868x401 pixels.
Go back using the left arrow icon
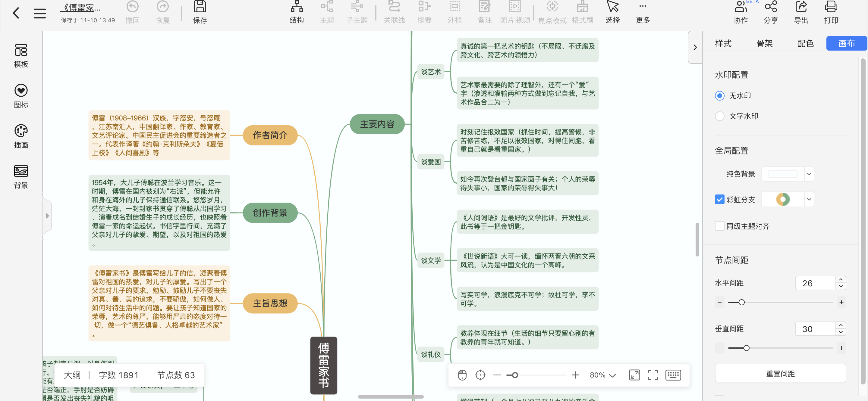[16, 14]
